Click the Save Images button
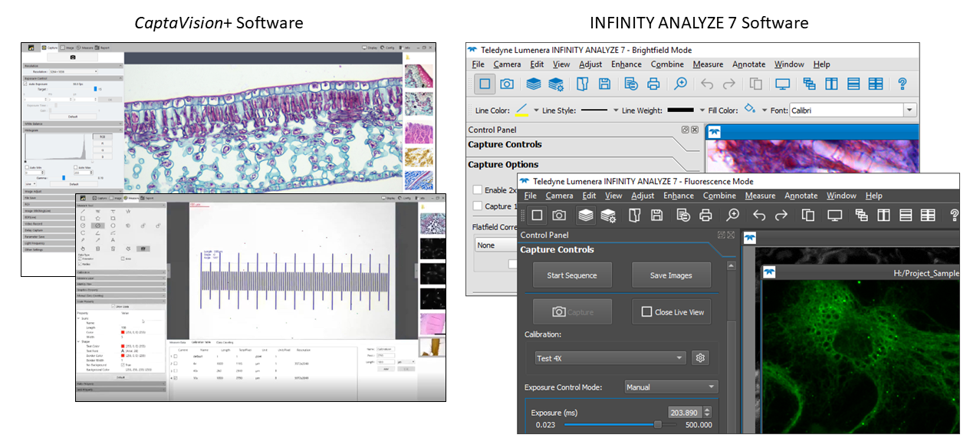 click(x=671, y=275)
